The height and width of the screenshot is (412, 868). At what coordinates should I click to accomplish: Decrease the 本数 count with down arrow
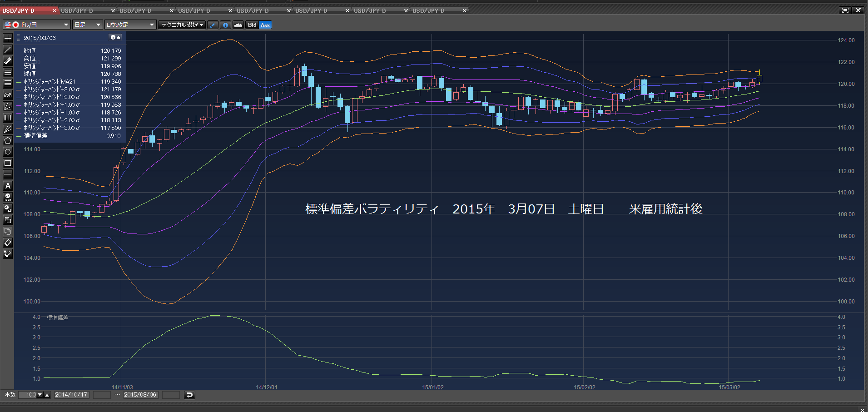coord(40,395)
